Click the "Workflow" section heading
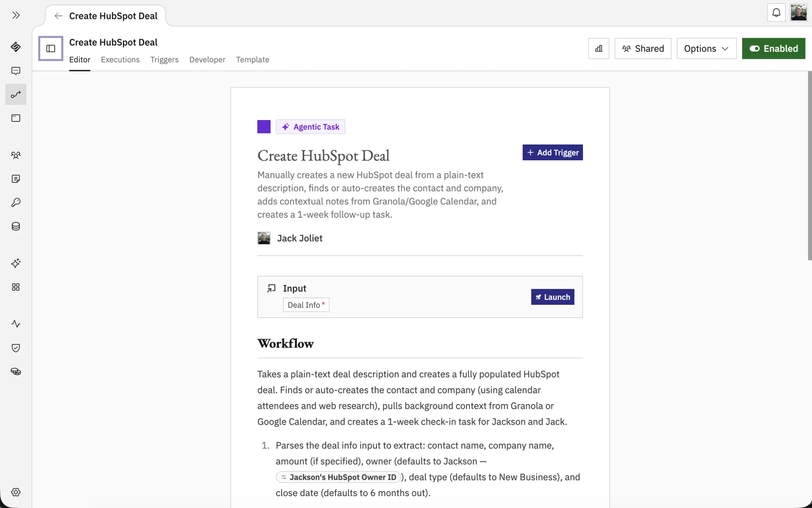Screen dimensions: 812x508 pos(285,343)
